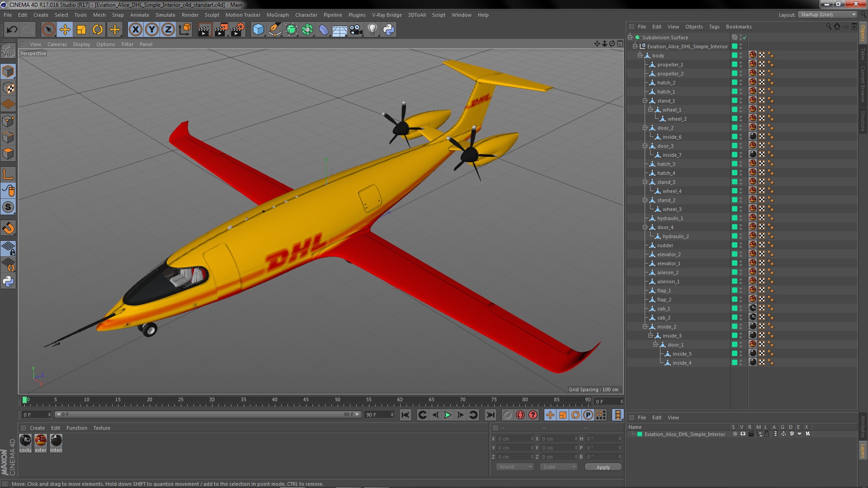Click the Coordinate System icon
This screenshot has width=868, height=488.
185,30
